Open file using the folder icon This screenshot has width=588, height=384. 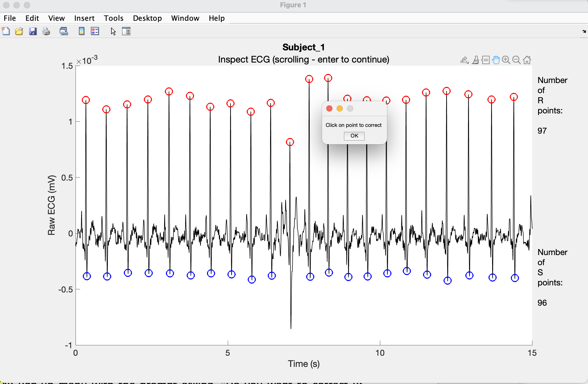pos(19,31)
